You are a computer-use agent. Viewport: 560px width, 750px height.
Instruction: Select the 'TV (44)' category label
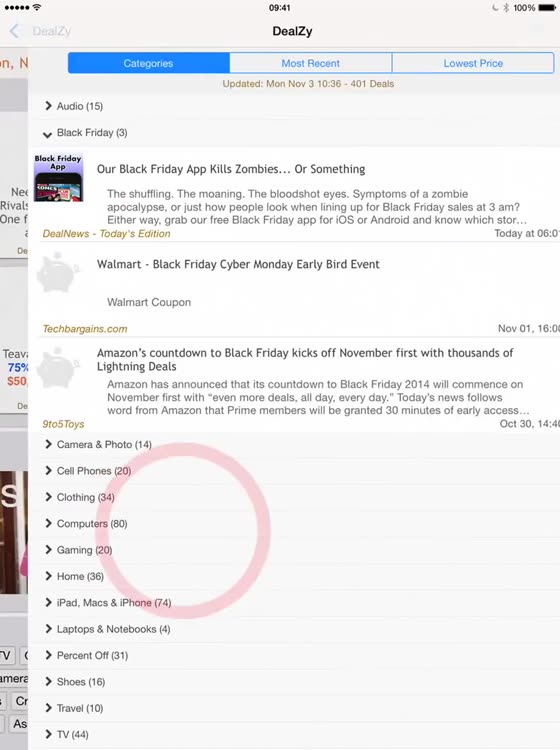(73, 734)
